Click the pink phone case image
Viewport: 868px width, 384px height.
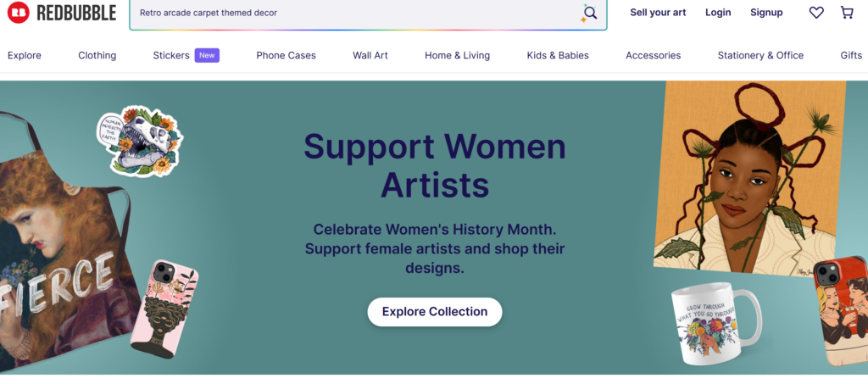pos(164,314)
